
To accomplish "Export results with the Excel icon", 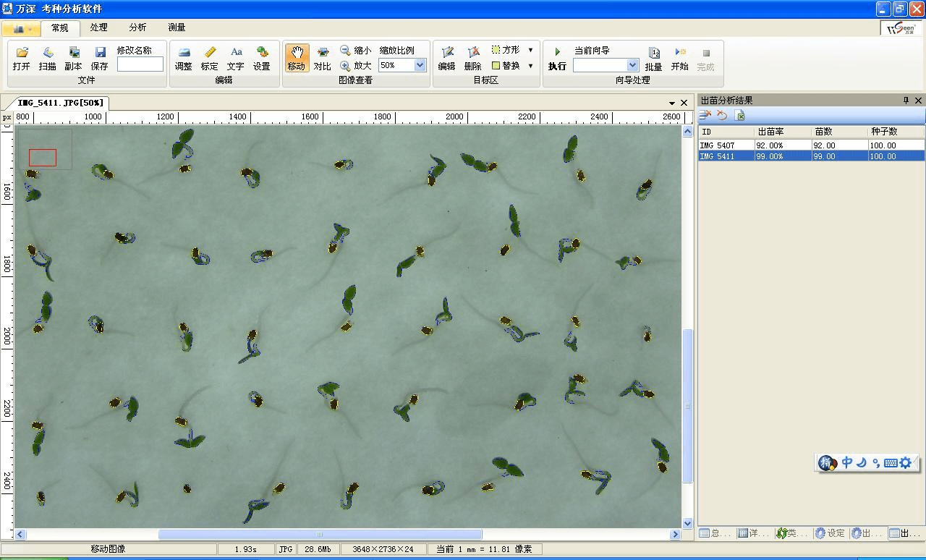I will click(740, 116).
